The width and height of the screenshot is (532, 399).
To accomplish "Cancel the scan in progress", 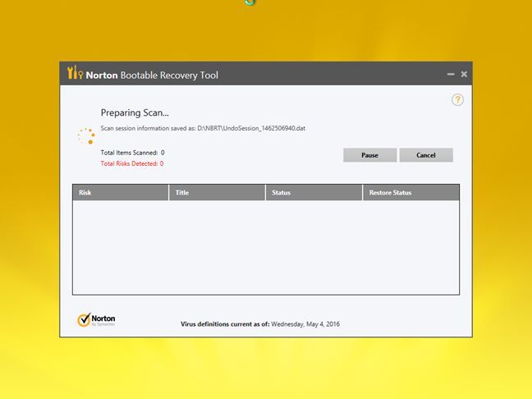I will point(425,155).
